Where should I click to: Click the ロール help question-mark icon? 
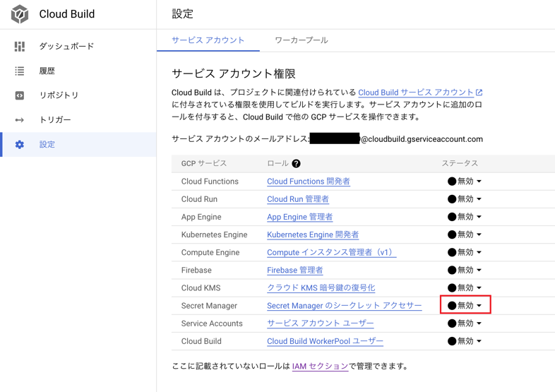click(x=296, y=163)
